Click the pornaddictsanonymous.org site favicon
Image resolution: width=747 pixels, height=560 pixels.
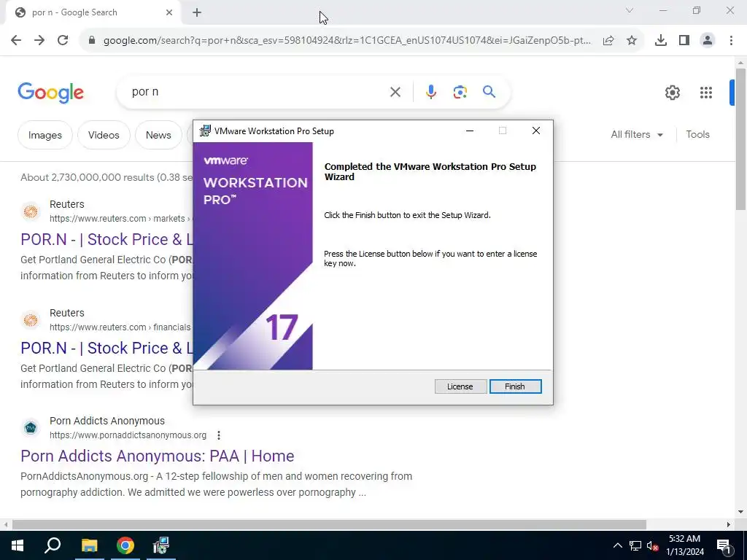(x=31, y=427)
